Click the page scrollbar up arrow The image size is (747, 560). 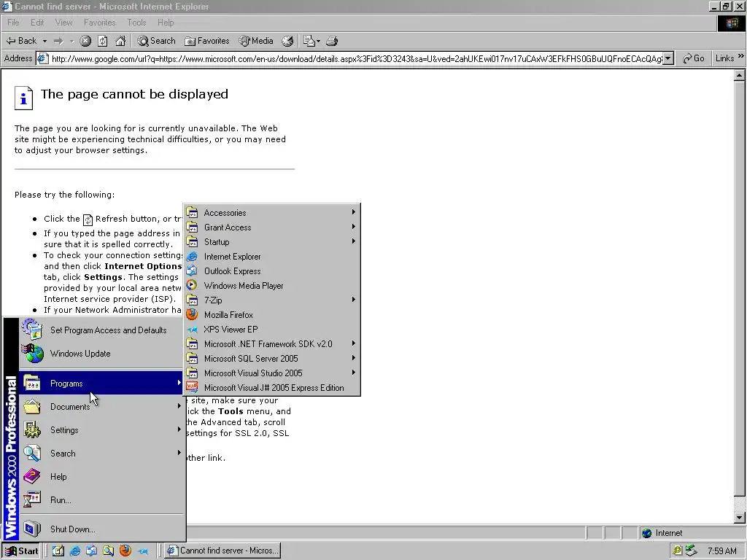[x=739, y=75]
